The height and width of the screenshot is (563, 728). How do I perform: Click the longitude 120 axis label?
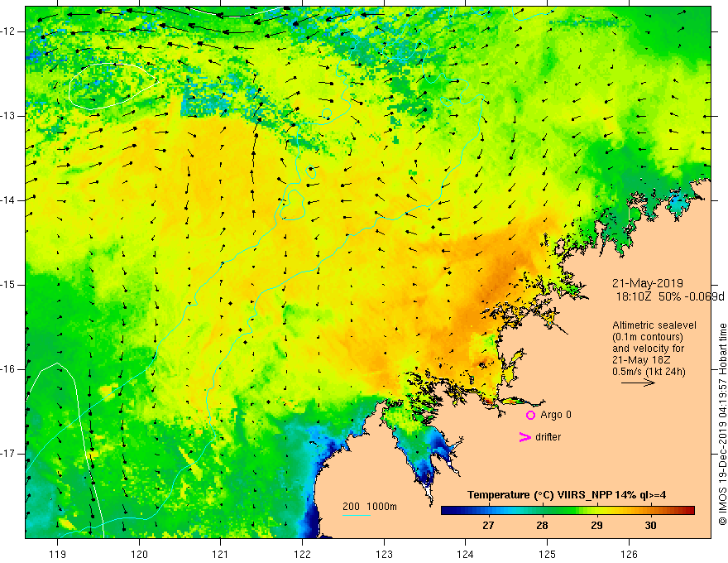(x=139, y=554)
